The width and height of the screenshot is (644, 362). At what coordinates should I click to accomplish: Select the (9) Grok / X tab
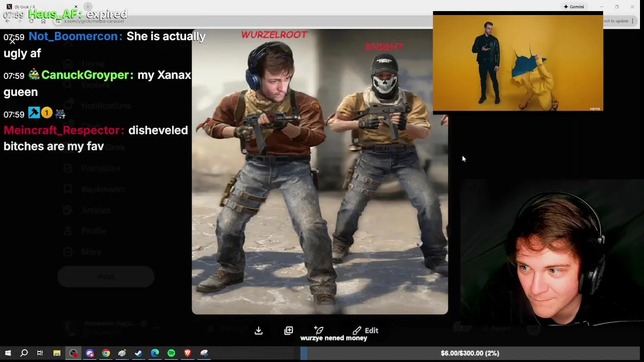point(43,7)
